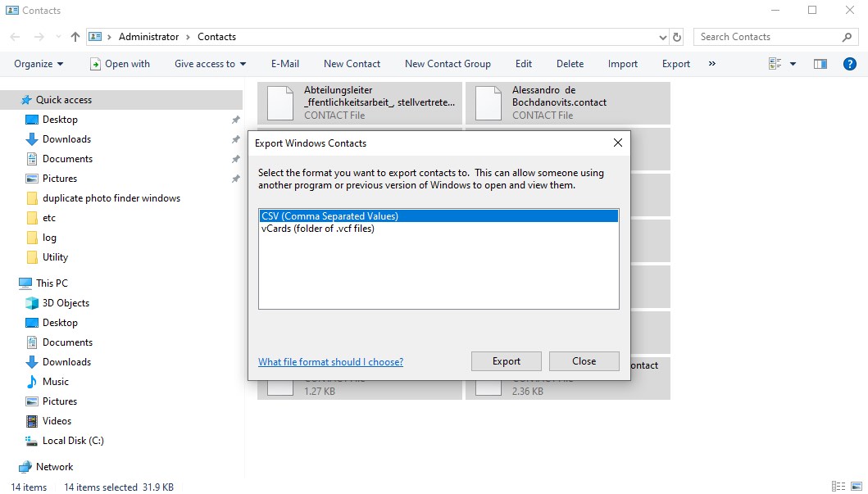Screen dimensions: 868x494
Task: Open Windows Explorer Help
Action: tap(850, 63)
